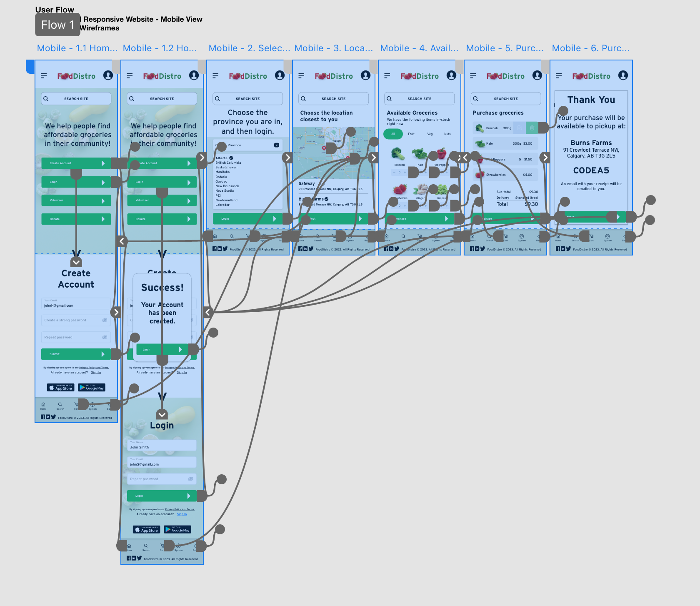This screenshot has height=606, width=700.
Task: Click System nav icon in Mobile 5 footer
Action: coord(522,238)
